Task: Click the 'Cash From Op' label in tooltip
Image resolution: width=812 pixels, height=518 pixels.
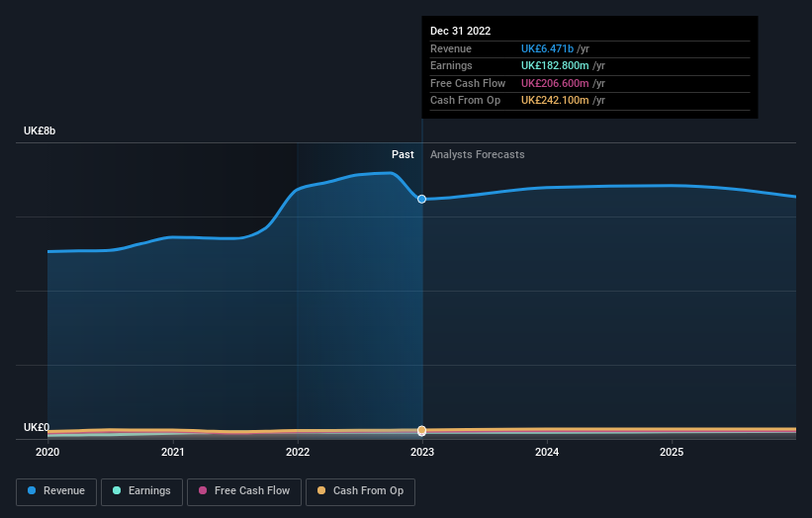Action: [x=466, y=101]
